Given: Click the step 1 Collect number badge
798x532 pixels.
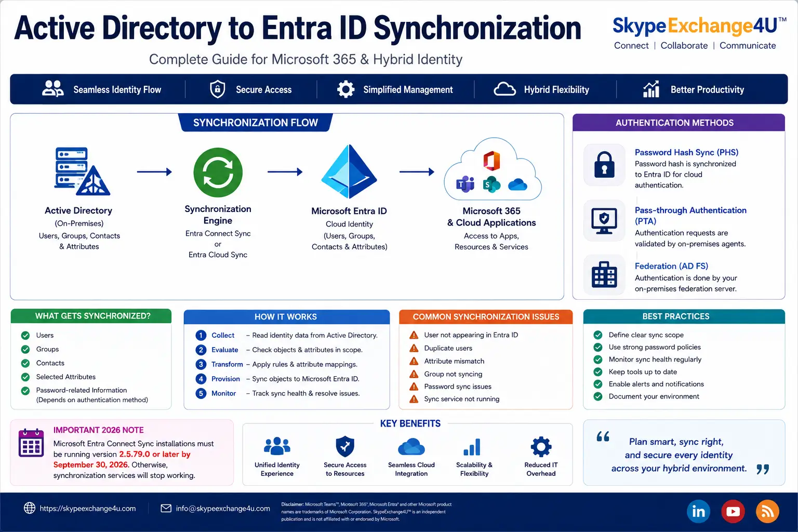Looking at the screenshot, I should (201, 336).
